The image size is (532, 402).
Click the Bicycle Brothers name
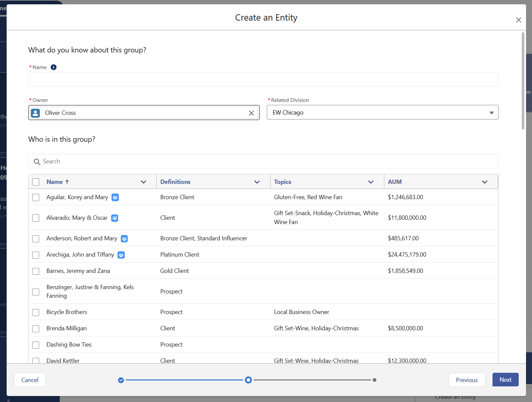(x=67, y=312)
